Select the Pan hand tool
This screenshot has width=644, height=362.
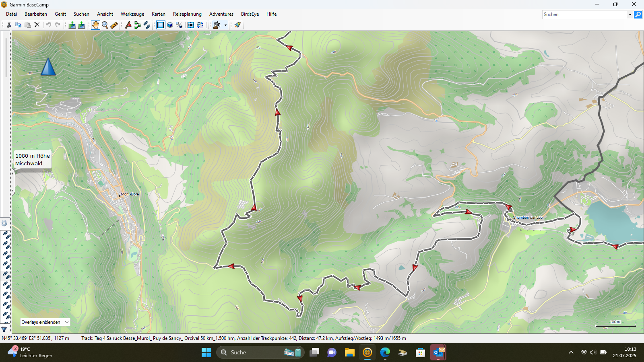(x=95, y=25)
